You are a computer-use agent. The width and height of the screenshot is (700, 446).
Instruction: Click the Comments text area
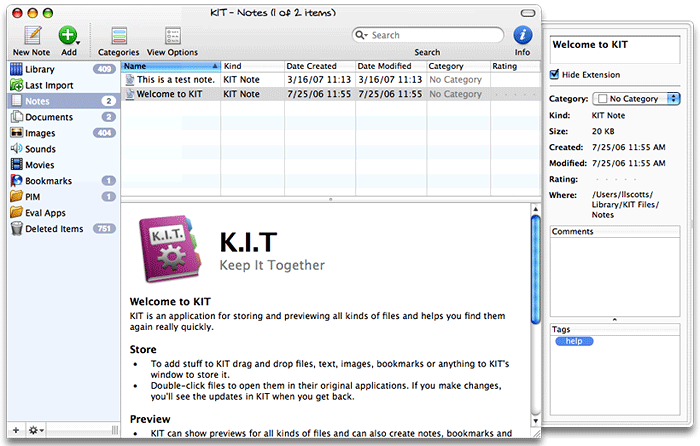click(x=615, y=277)
